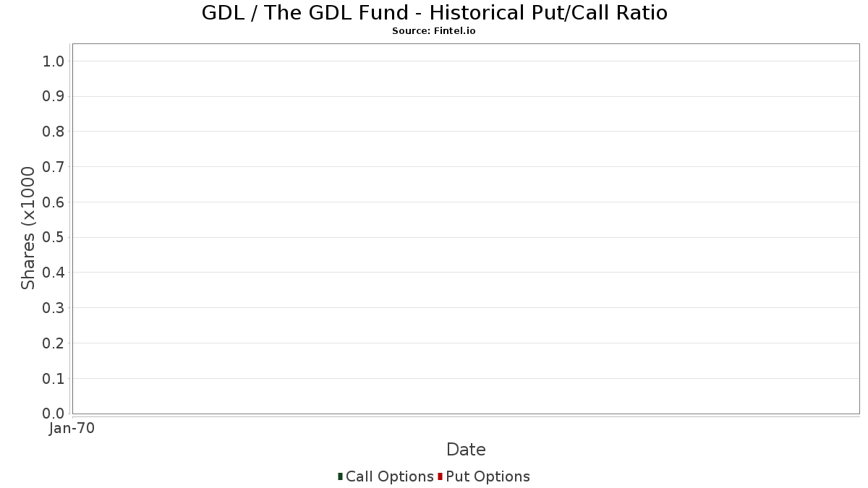Toggle the Put Options legend label
The image size is (868, 488).
(x=488, y=476)
